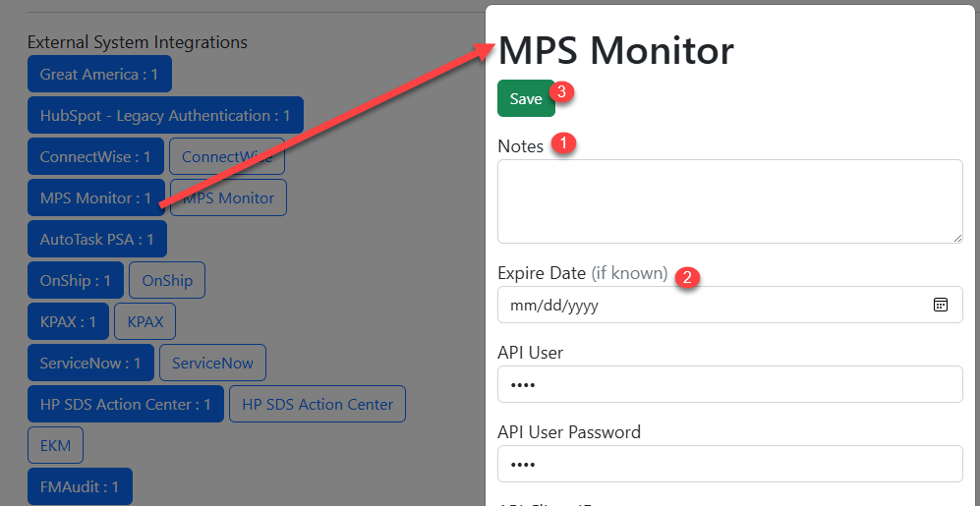Open the Great America : 1 integration
The height and width of the screenshot is (506, 980).
[99, 75]
